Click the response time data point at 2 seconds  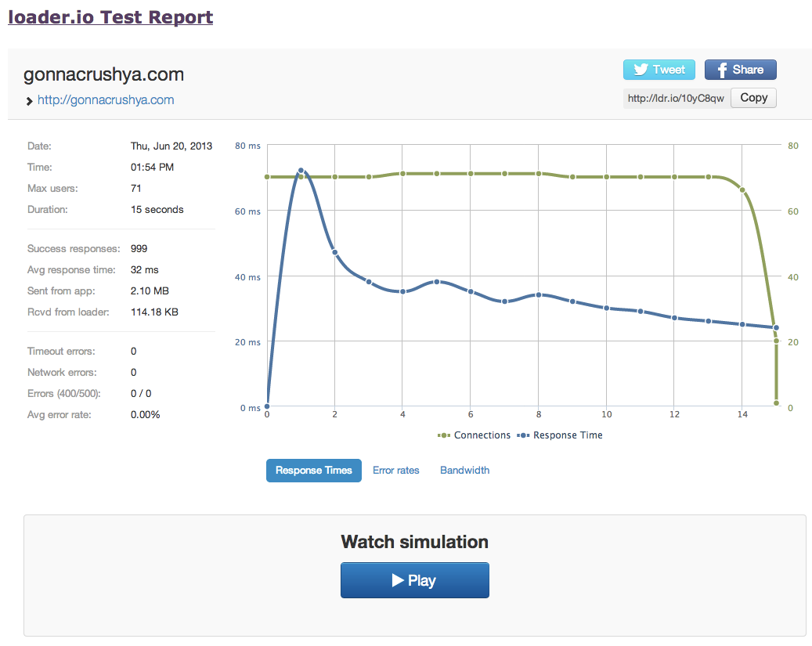tap(335, 252)
